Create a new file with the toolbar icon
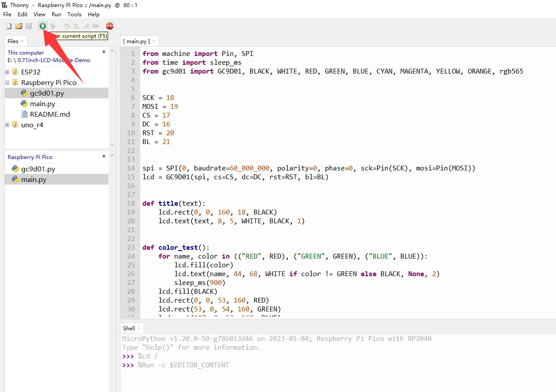Viewport: 556px width, 392px height. 9,26
